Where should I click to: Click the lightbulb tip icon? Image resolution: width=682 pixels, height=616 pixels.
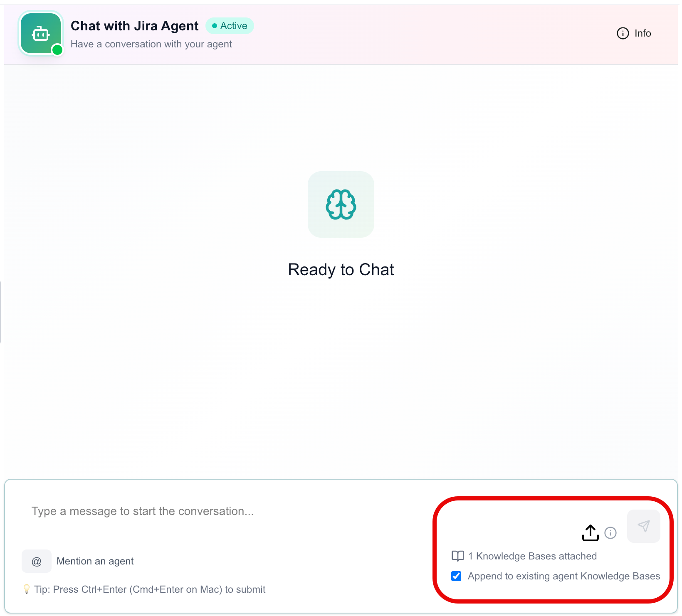tap(27, 589)
